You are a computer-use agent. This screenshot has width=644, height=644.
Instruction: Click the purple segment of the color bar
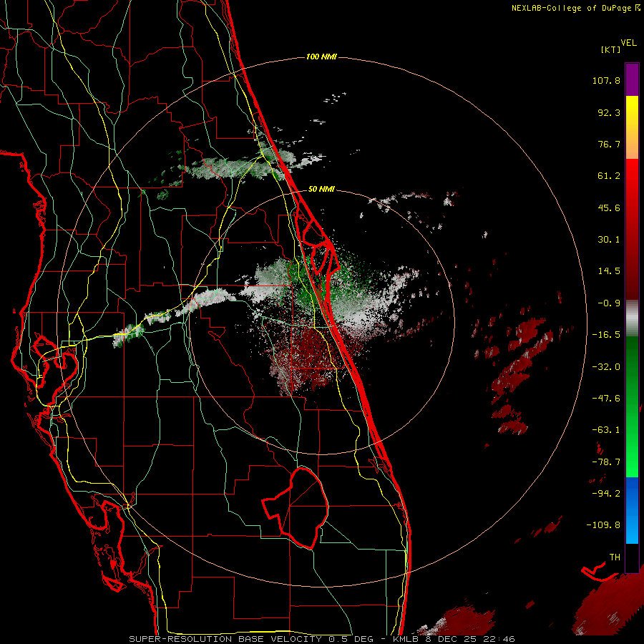pos(632,80)
